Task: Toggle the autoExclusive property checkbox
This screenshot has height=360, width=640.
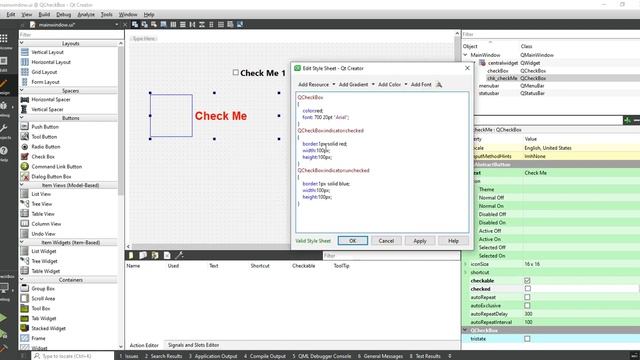Action: click(x=527, y=305)
